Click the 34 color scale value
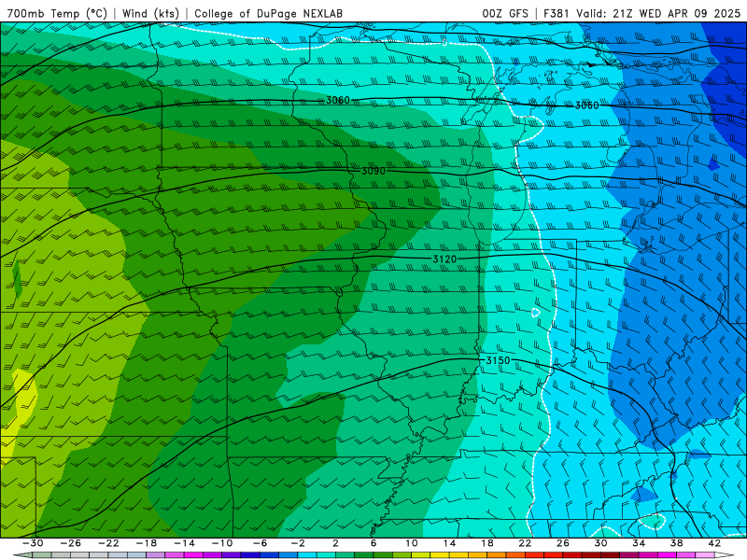Viewport: 747px width, 560px height. [639, 543]
